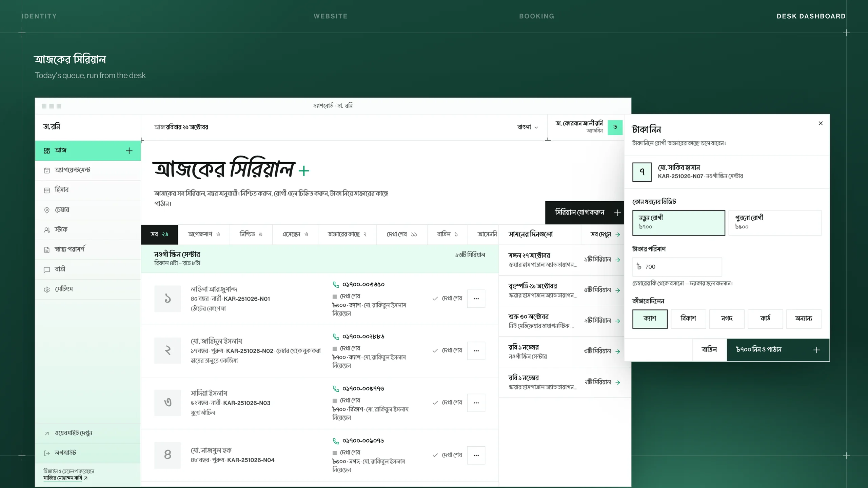Open হিসাব accounts icon in sidebar
Screen dimensions: 868x488
(47, 190)
